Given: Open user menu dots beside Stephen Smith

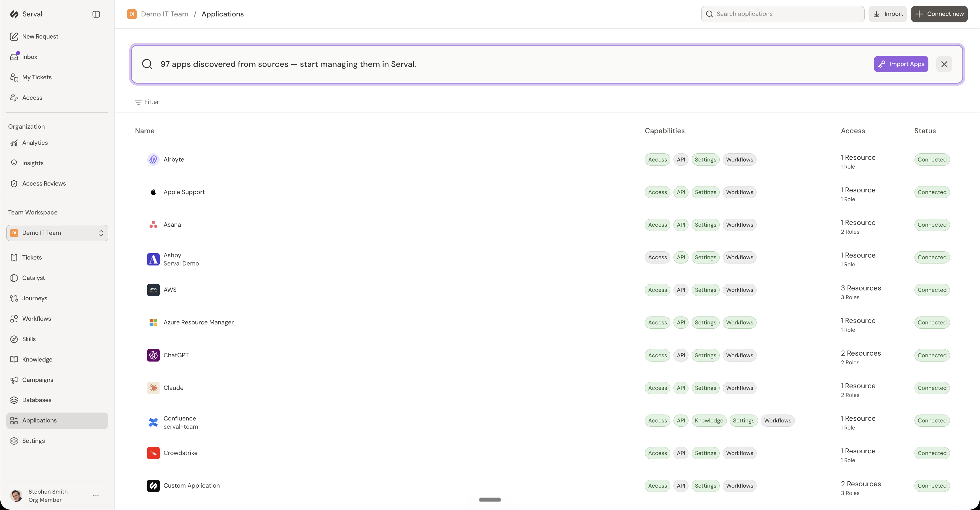Looking at the screenshot, I should point(96,496).
